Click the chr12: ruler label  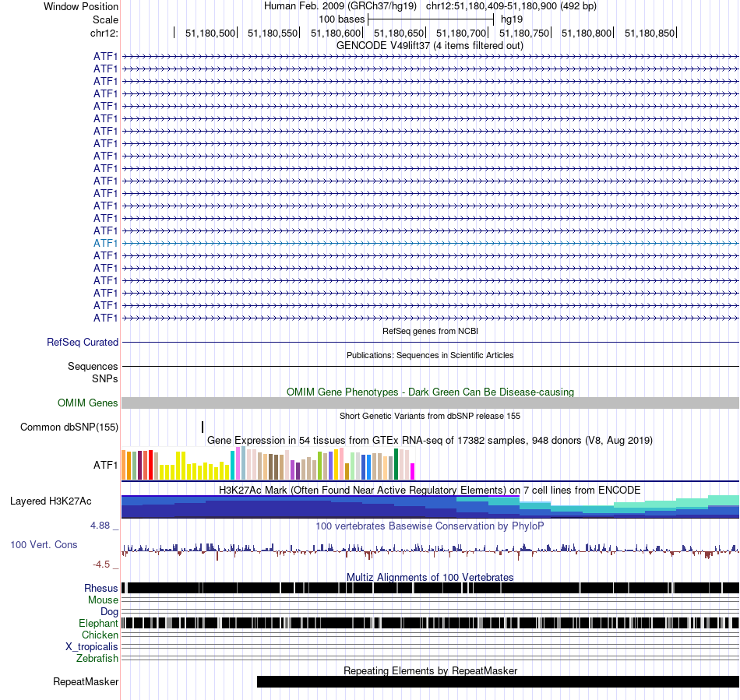click(x=104, y=33)
